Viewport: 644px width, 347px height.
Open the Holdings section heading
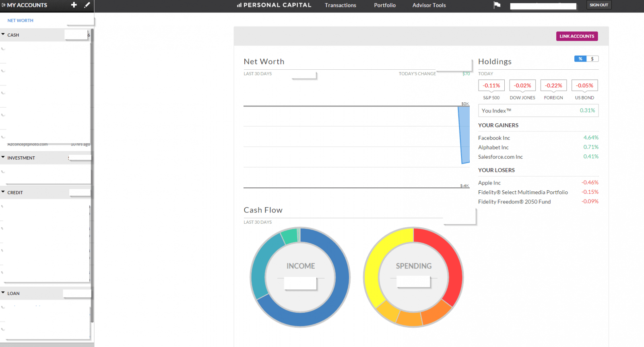pos(495,62)
